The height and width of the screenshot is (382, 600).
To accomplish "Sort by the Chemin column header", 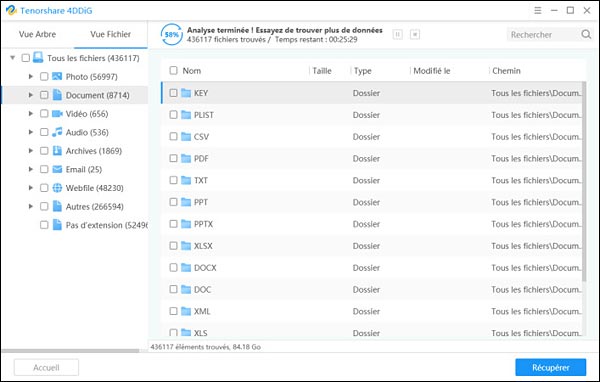I will (506, 70).
